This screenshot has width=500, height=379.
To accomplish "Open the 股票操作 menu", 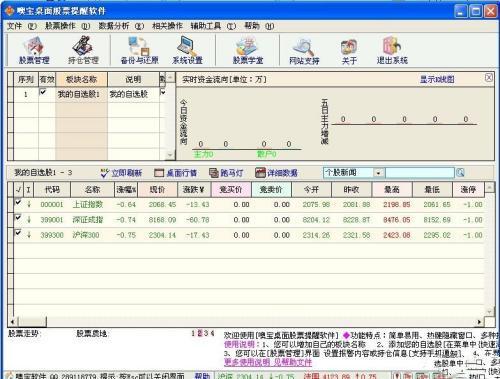I will point(68,26).
